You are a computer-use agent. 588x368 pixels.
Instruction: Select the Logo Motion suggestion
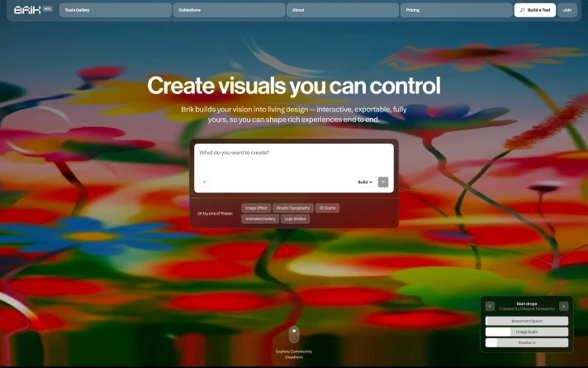pos(295,219)
